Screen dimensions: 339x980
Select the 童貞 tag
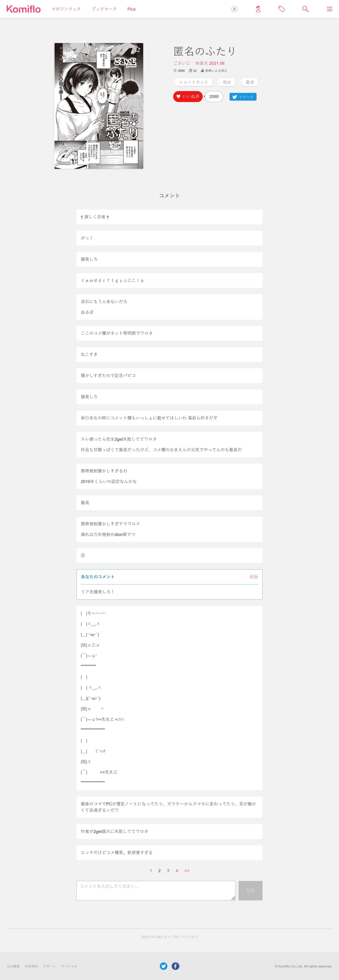(249, 82)
